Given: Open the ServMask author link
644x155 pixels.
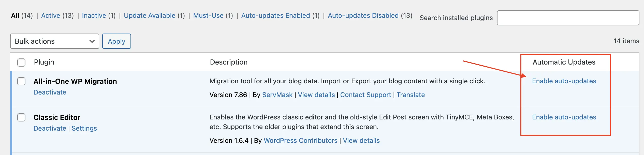Looking at the screenshot, I should click(277, 95).
